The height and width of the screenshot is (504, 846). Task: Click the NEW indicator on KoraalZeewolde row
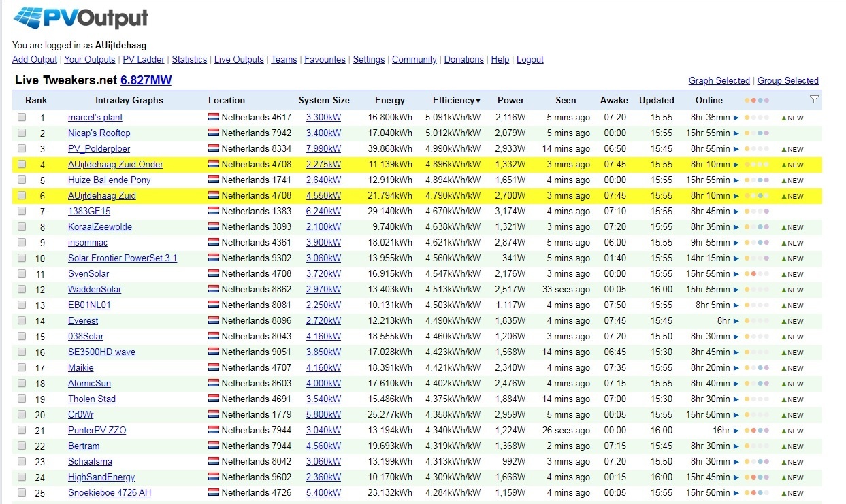tap(792, 227)
